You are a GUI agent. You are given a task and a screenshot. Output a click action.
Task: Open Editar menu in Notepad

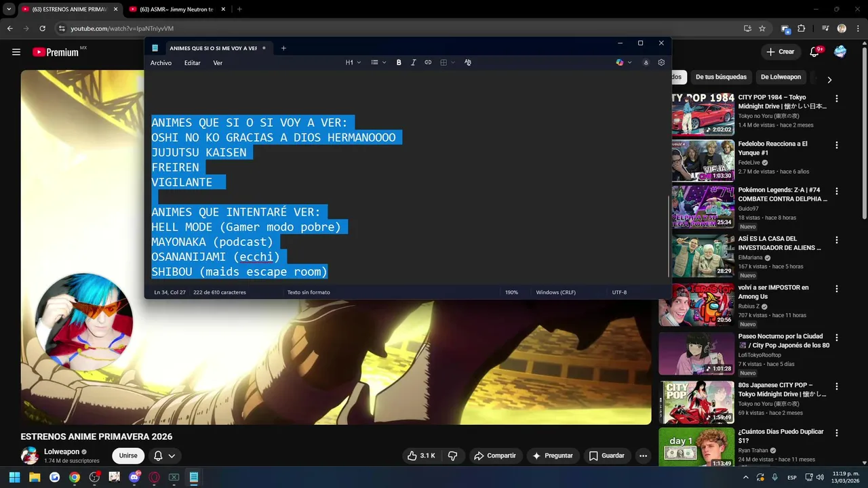tap(193, 62)
